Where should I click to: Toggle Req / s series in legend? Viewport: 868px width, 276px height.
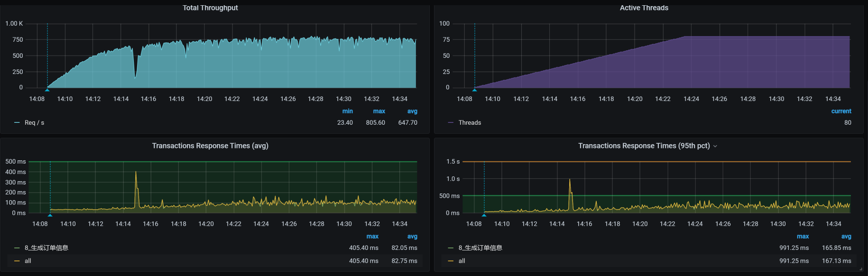pos(34,123)
